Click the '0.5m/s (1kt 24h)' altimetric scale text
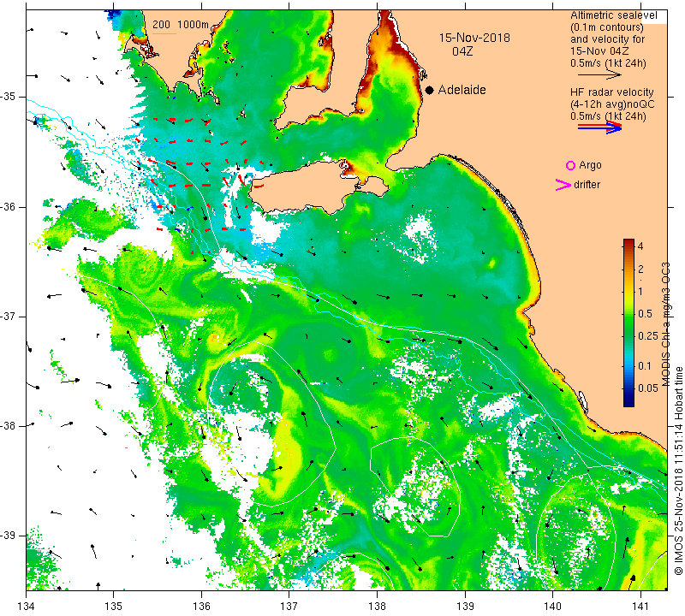 (x=608, y=63)
